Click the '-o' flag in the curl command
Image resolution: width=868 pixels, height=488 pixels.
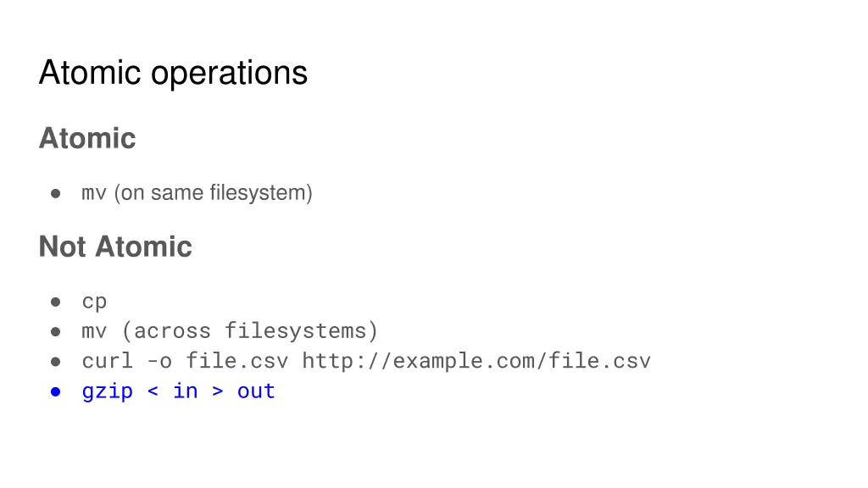point(159,361)
